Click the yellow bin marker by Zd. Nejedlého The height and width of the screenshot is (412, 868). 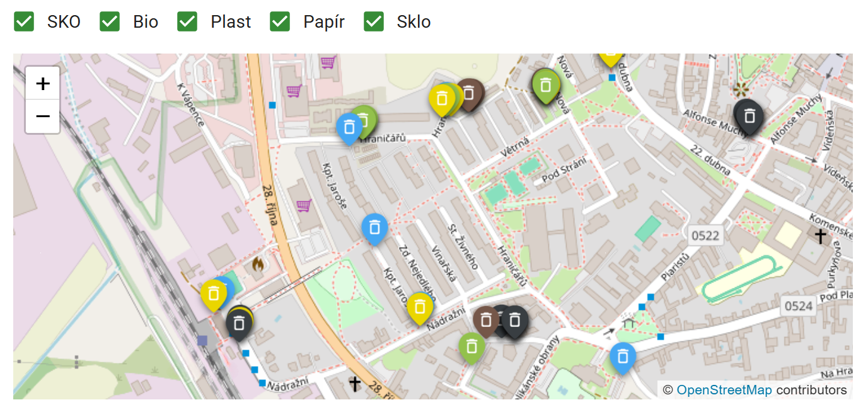(419, 307)
